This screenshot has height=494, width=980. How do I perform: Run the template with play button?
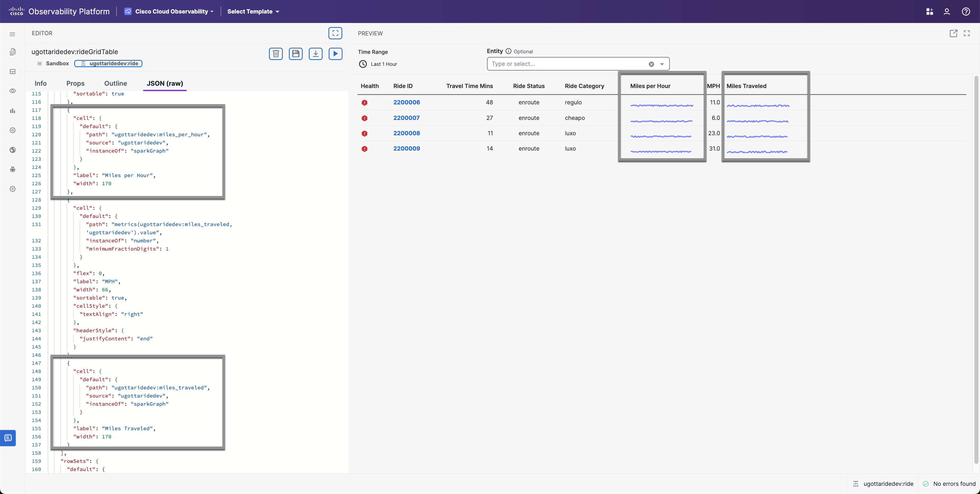click(x=335, y=54)
